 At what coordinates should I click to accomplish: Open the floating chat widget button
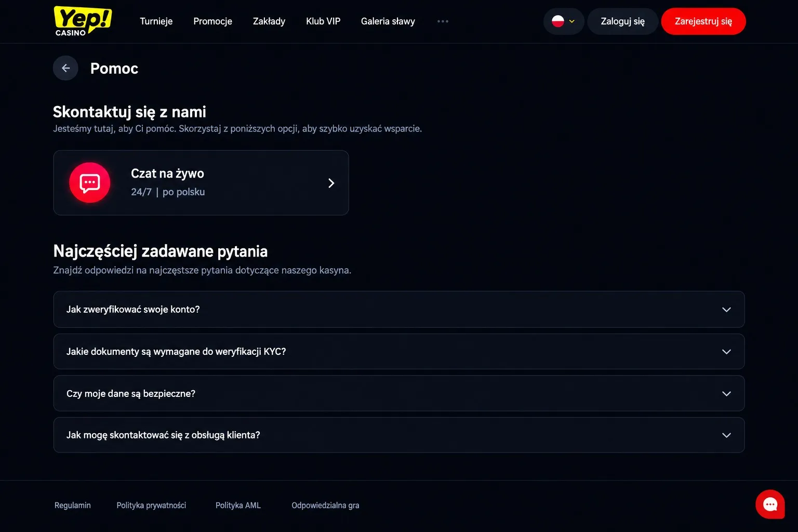click(x=770, y=504)
